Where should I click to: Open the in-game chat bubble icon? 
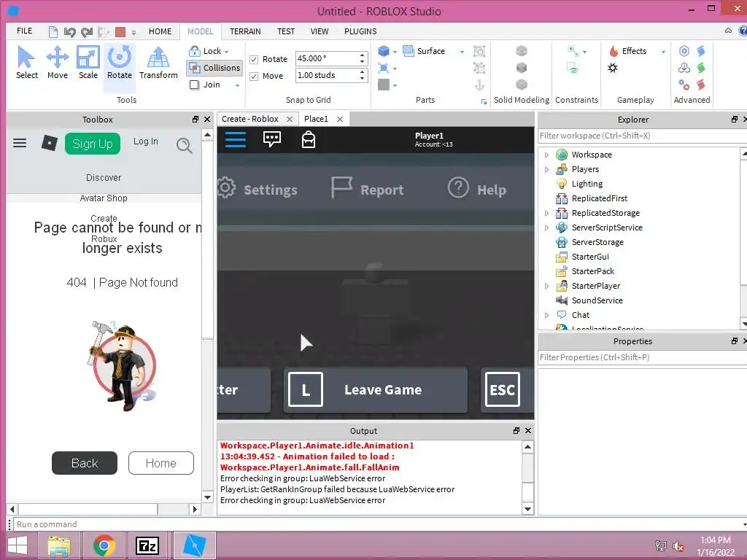coord(271,139)
